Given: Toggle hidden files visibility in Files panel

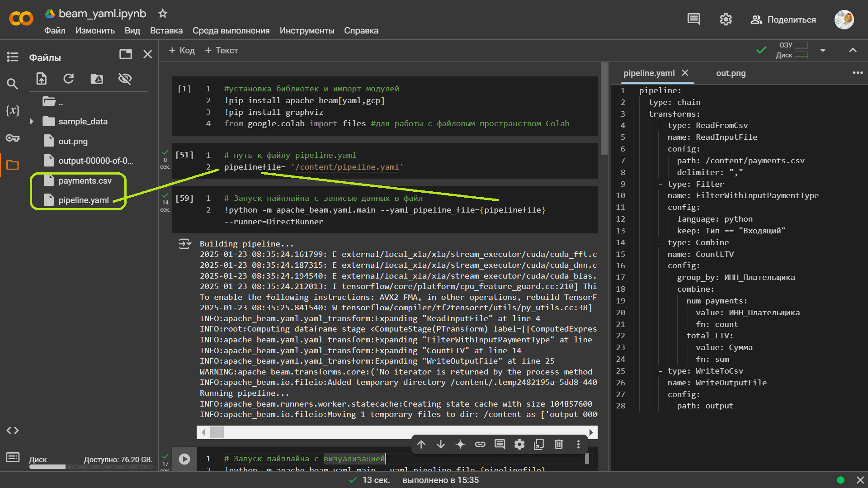Looking at the screenshot, I should [125, 79].
